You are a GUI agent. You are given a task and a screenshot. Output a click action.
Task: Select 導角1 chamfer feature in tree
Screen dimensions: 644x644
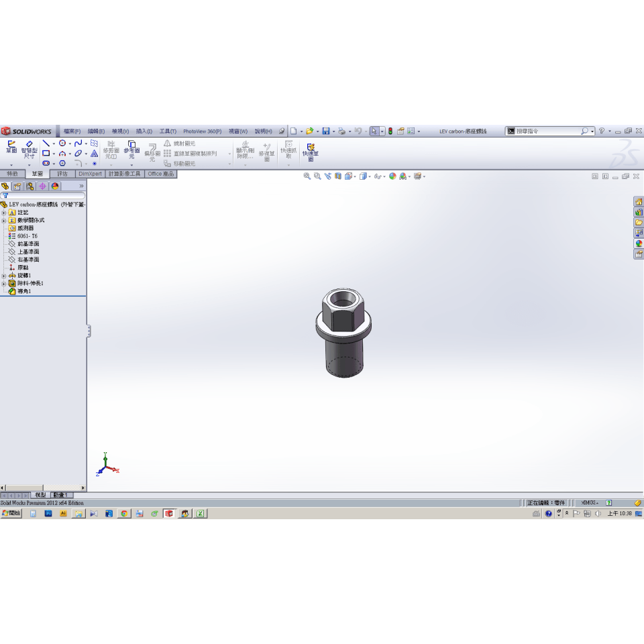tap(23, 292)
